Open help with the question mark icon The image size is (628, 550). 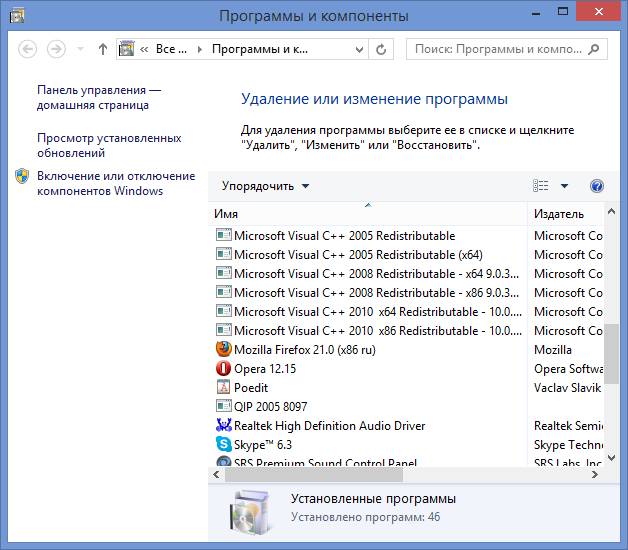[597, 186]
